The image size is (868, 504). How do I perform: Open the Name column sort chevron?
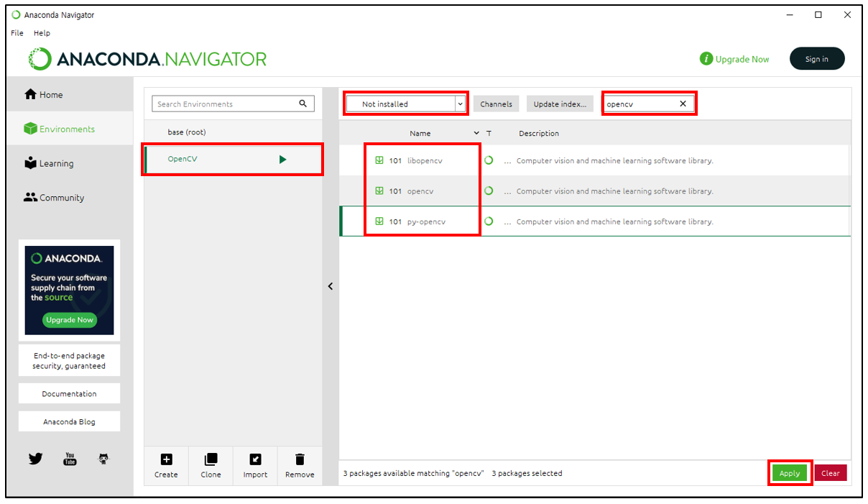click(476, 133)
